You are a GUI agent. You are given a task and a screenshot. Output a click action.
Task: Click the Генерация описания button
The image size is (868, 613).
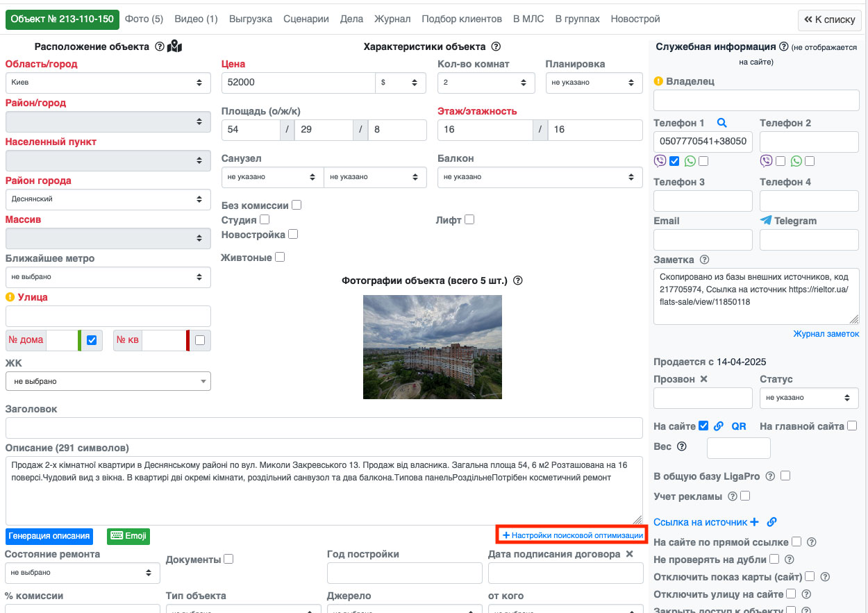49,536
